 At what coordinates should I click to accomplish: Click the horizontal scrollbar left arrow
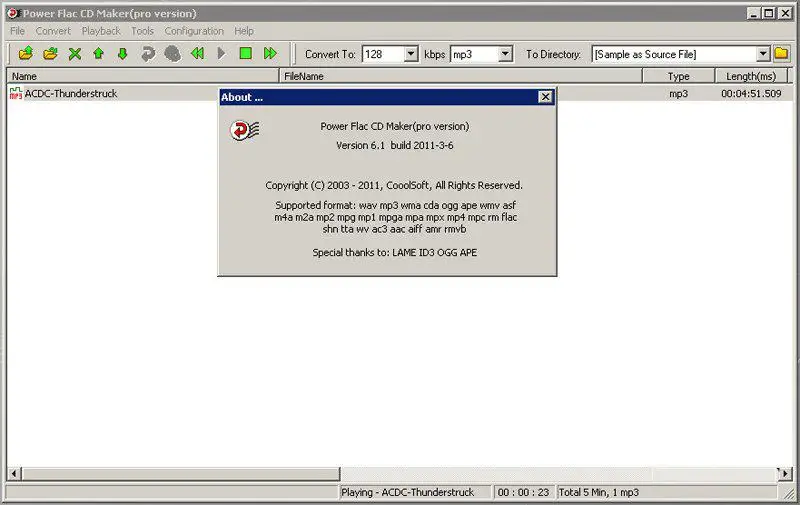tap(14, 474)
